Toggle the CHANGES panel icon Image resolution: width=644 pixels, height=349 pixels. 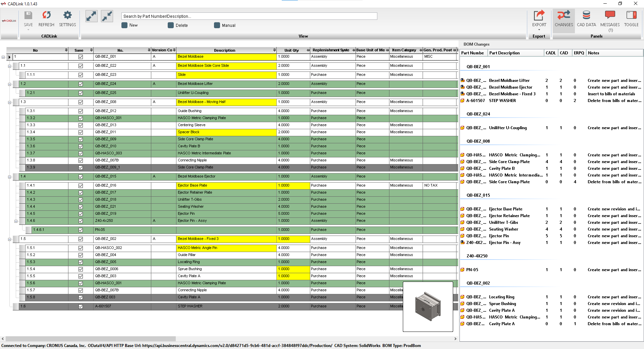coord(564,15)
